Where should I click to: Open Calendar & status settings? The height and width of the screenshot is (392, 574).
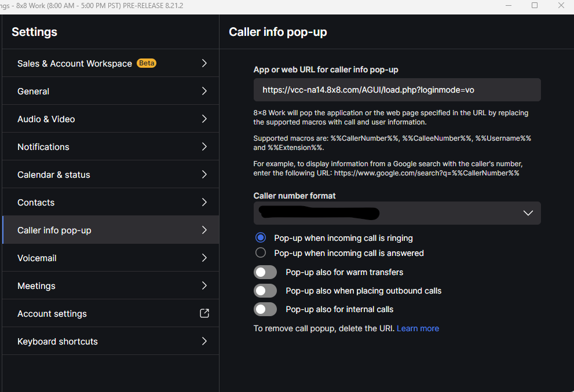(111, 175)
